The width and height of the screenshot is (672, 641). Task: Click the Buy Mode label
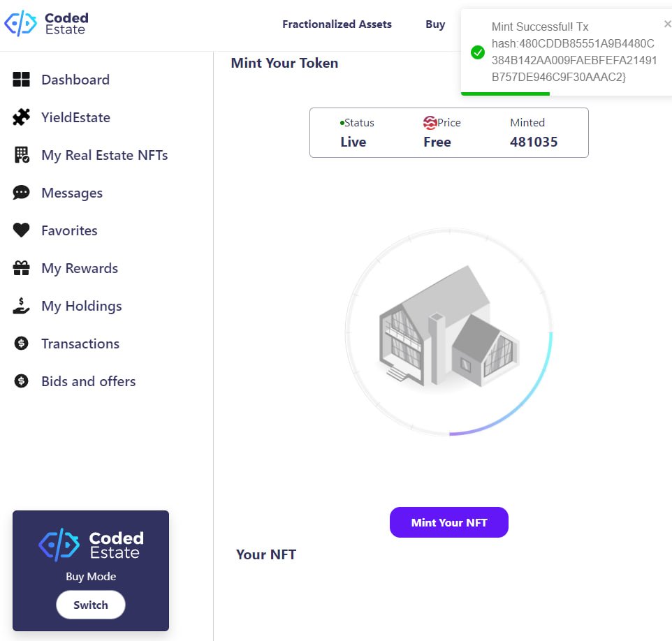point(91,576)
